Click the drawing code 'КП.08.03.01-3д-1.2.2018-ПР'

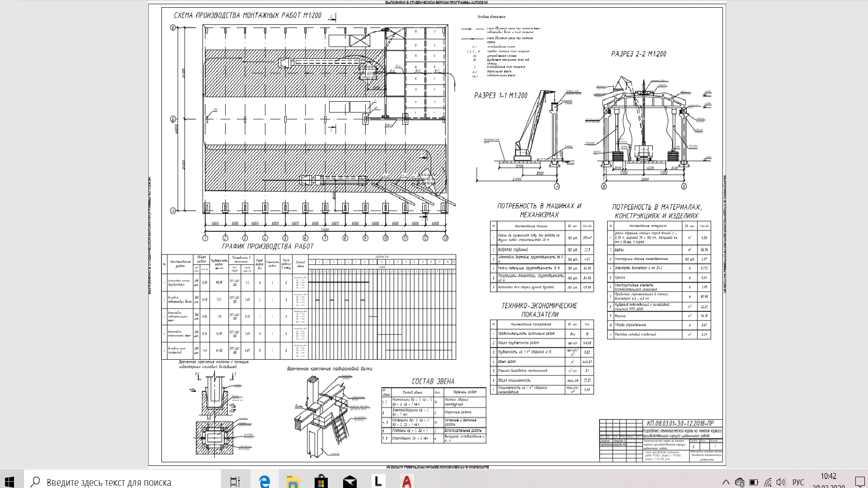point(680,423)
